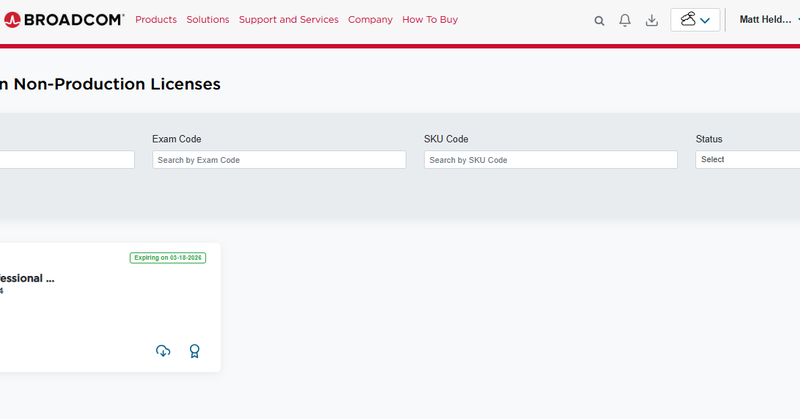Click the SKU Code label
This screenshot has height=419, width=800.
[446, 139]
